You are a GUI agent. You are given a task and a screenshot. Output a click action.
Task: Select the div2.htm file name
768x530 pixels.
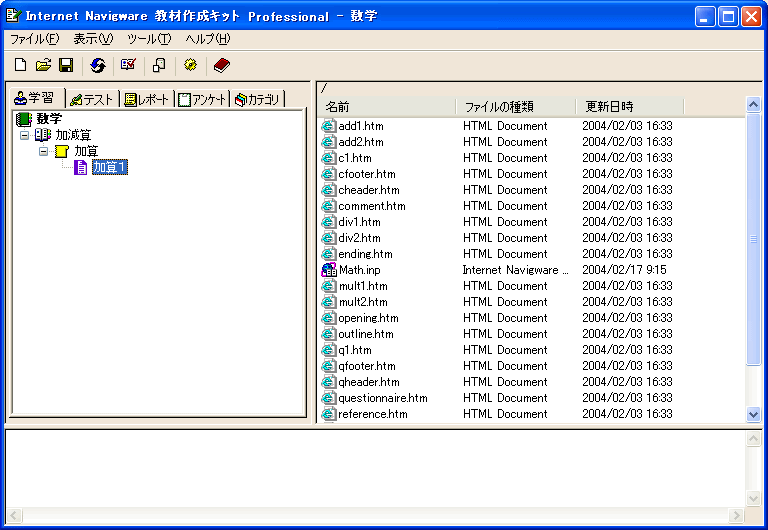(x=360, y=238)
